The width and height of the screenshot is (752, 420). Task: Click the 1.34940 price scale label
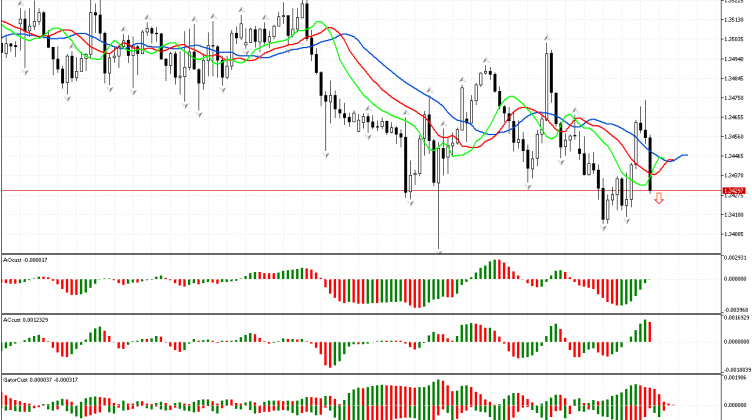pyautogui.click(x=735, y=59)
